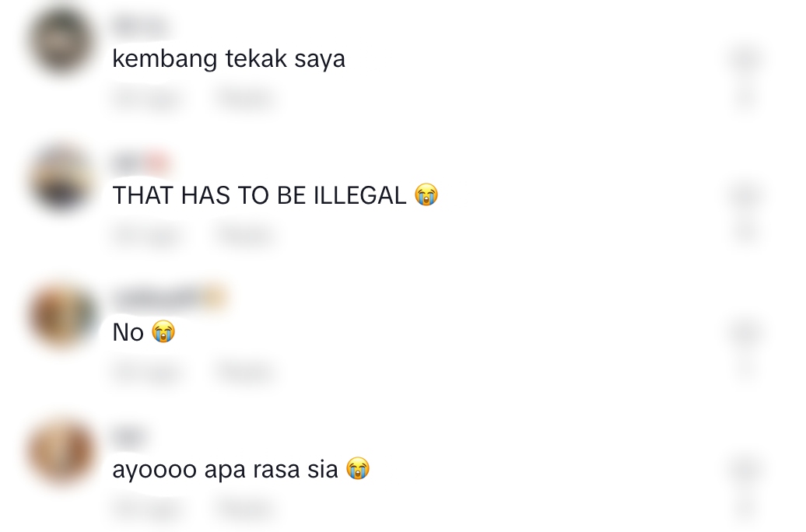The width and height of the screenshot is (806, 532).
Task: Open the username above 'THAT HAS TO BE ILLEGAL'
Action: (141, 163)
